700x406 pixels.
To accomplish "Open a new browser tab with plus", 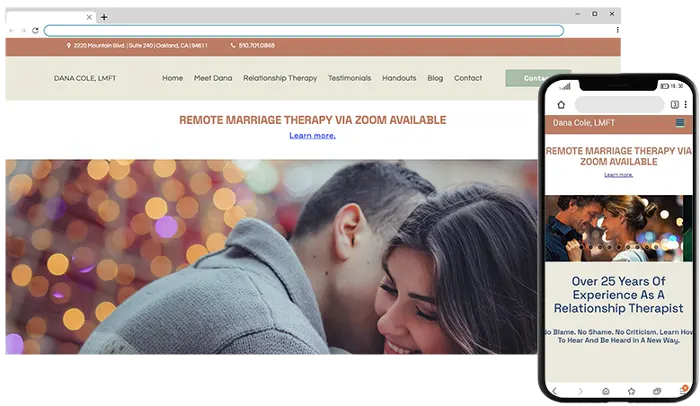I will [x=104, y=17].
